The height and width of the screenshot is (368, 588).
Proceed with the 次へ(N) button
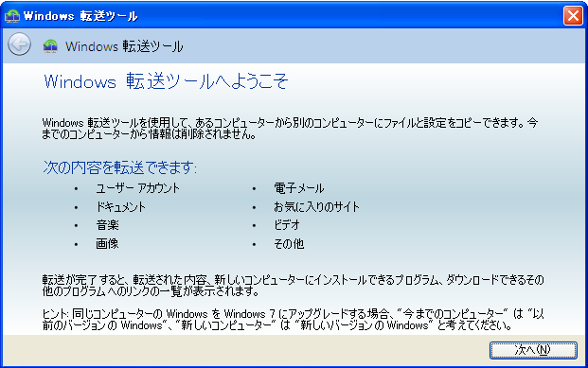pyautogui.click(x=533, y=350)
